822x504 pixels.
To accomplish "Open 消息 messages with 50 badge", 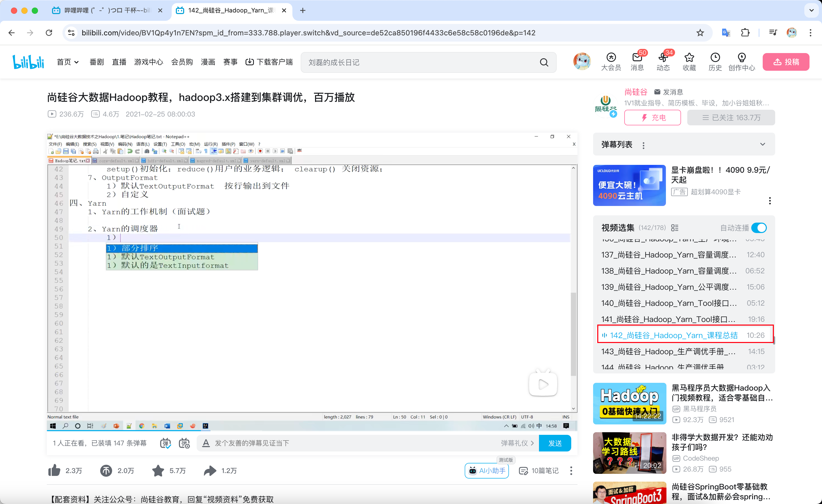I will (637, 62).
